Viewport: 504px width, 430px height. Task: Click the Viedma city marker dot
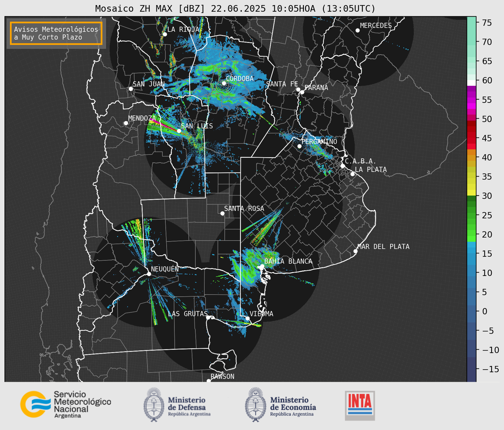[x=247, y=318]
